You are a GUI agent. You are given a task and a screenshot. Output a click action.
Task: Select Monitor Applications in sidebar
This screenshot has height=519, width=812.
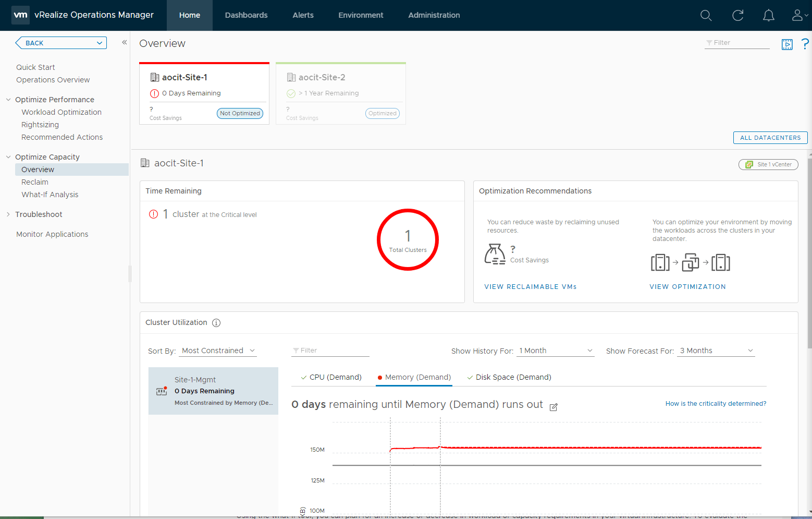coord(52,234)
